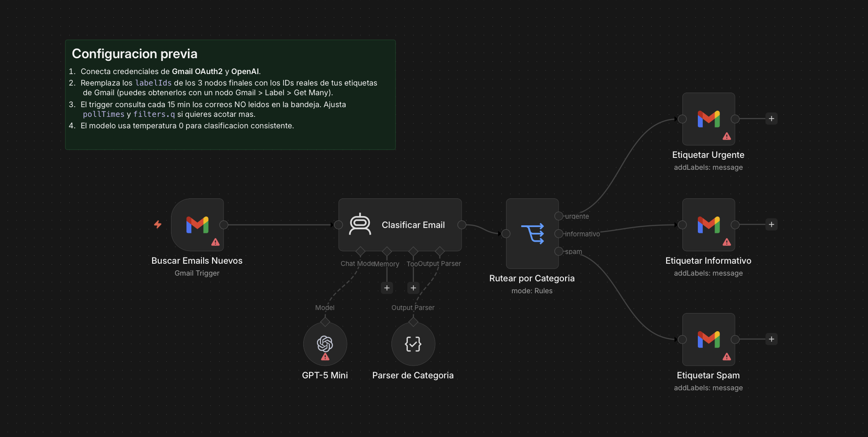
Task: Click the "Buscar Emails Nuevos" label
Action: (197, 261)
